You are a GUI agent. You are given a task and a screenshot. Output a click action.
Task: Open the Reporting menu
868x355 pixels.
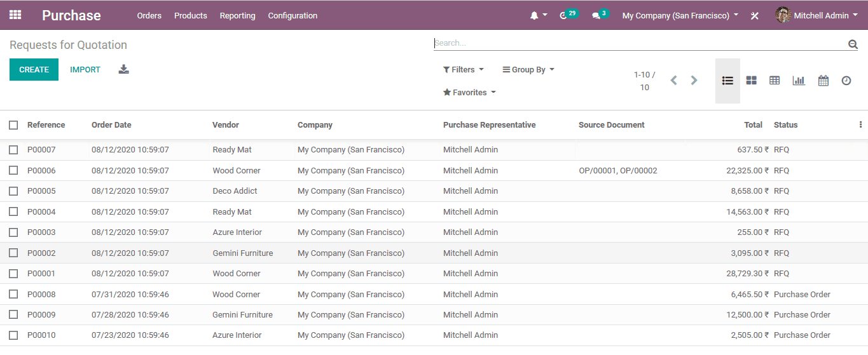click(x=238, y=15)
